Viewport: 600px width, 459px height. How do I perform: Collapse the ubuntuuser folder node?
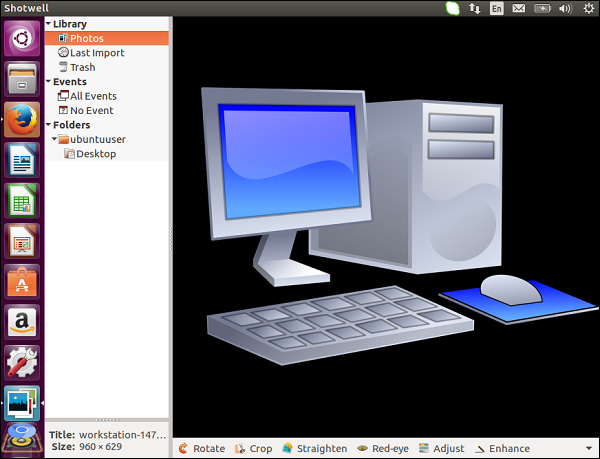[x=55, y=140]
